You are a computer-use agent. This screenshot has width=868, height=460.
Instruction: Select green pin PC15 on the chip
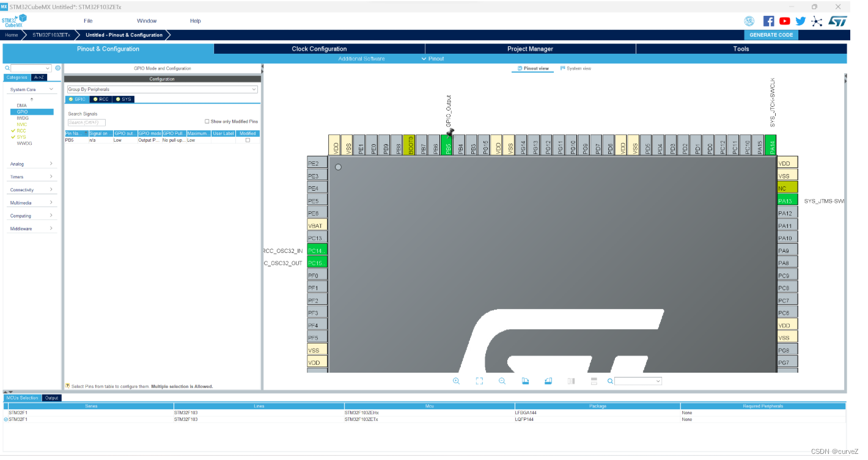tap(317, 263)
